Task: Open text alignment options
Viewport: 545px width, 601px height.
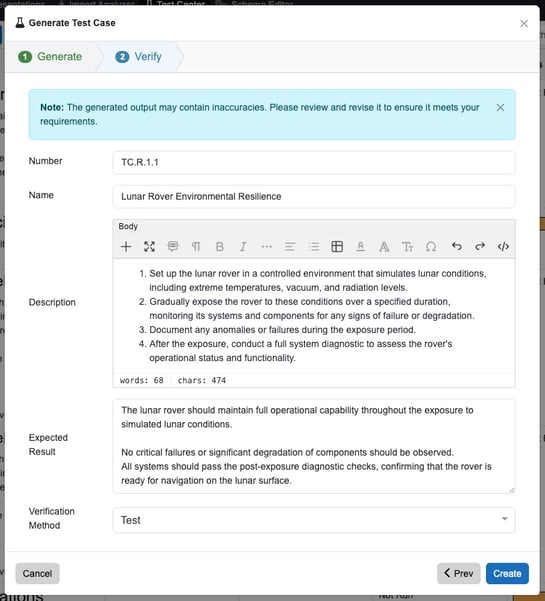Action: pyautogui.click(x=290, y=246)
